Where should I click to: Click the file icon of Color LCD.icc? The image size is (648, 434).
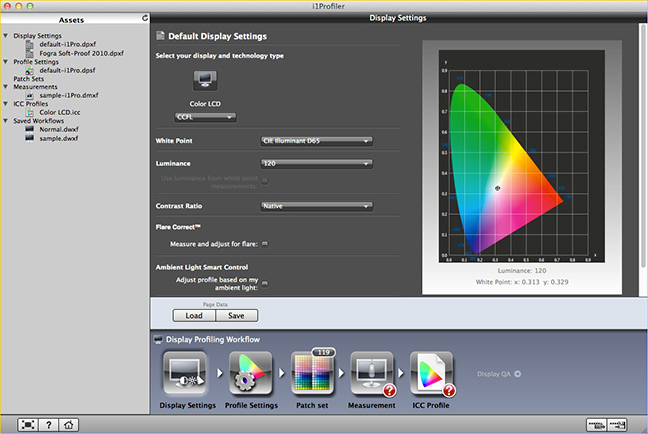tap(30, 112)
